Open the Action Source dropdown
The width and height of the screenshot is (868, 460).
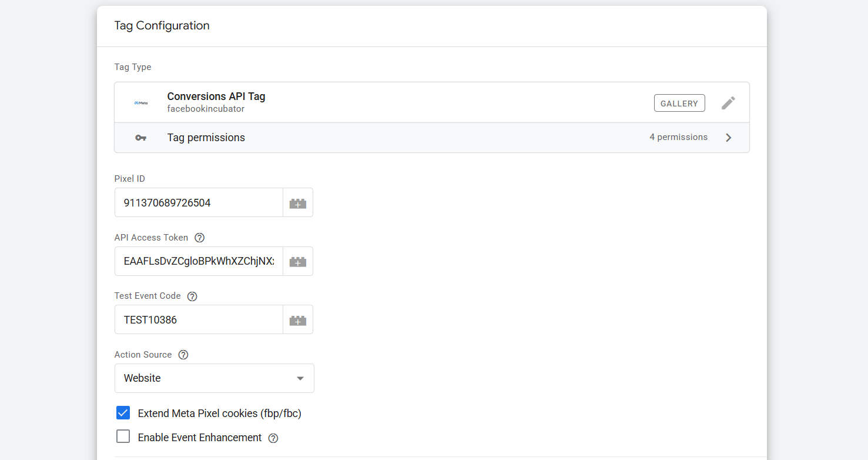coord(215,378)
